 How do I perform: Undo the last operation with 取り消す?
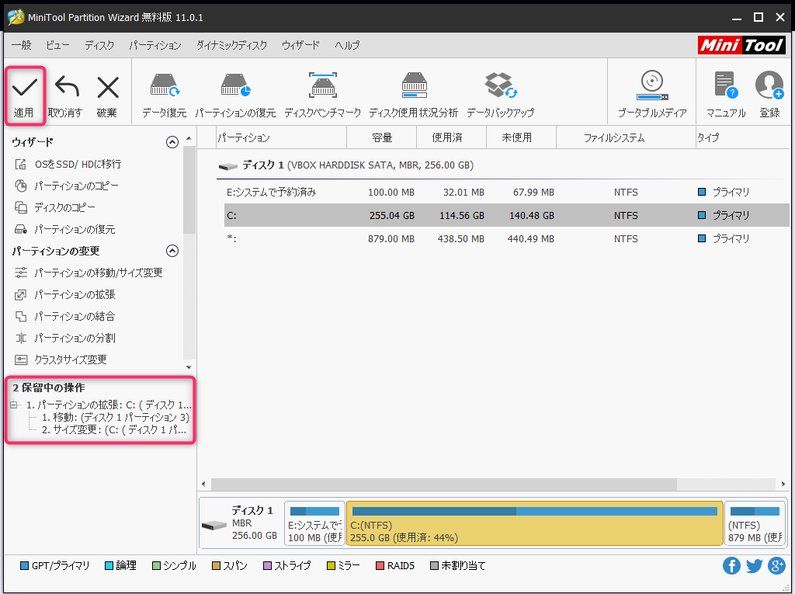[x=65, y=96]
